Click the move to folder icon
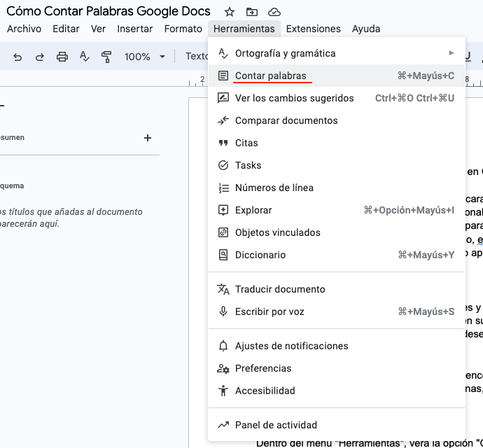The width and height of the screenshot is (483, 448). [252, 12]
